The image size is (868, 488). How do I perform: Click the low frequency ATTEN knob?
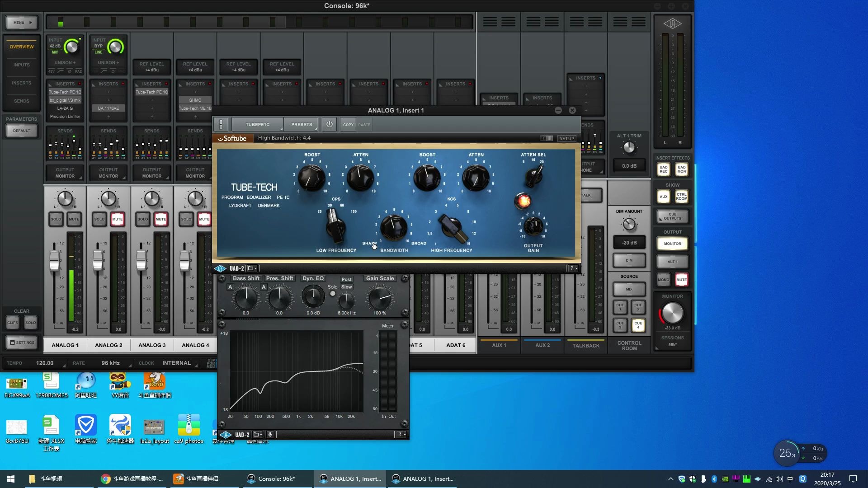point(360,177)
